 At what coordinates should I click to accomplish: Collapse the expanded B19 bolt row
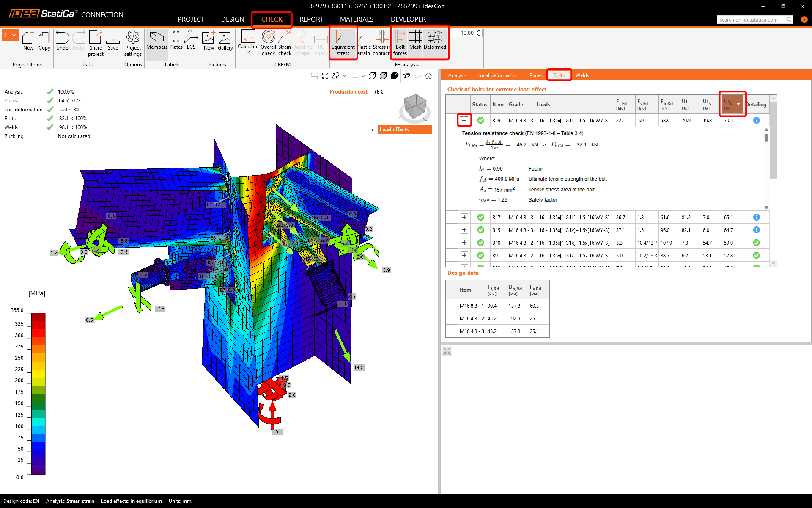point(464,120)
